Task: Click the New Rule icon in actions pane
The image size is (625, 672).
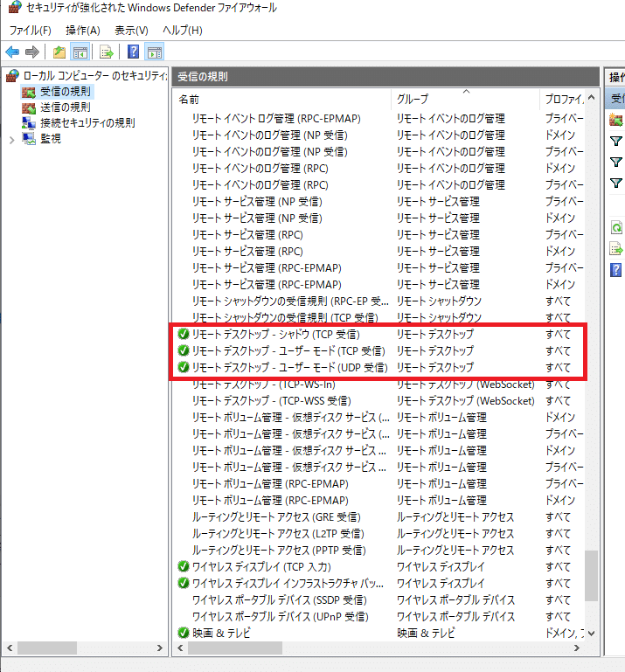Action: pyautogui.click(x=616, y=120)
